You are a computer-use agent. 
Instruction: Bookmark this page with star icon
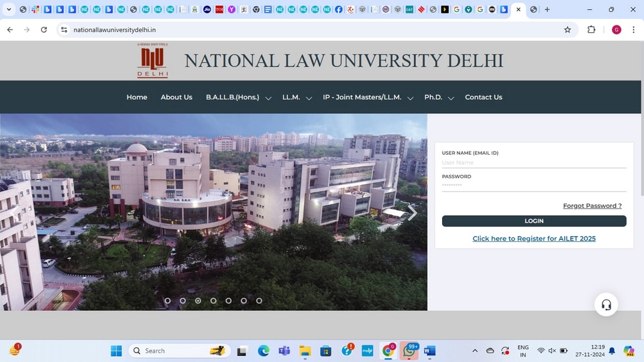point(568,29)
